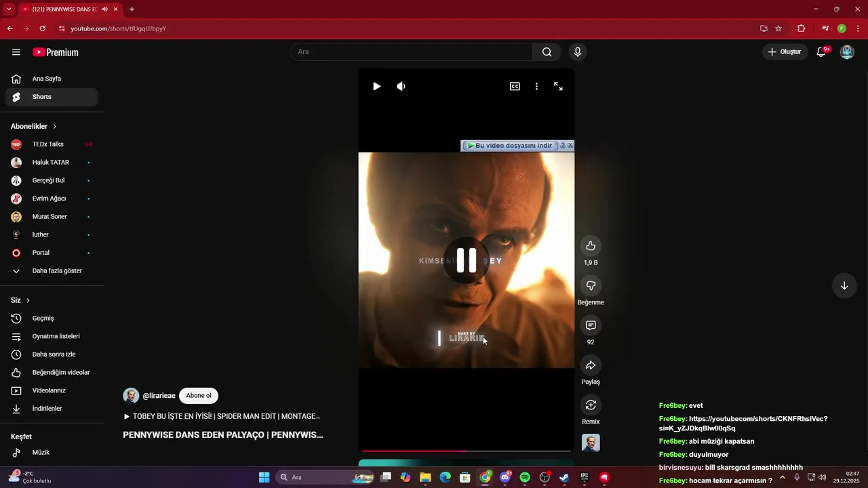Viewport: 868px width, 488px height.
Task: Open Evrim Ağacı subscription
Action: [x=52, y=199]
